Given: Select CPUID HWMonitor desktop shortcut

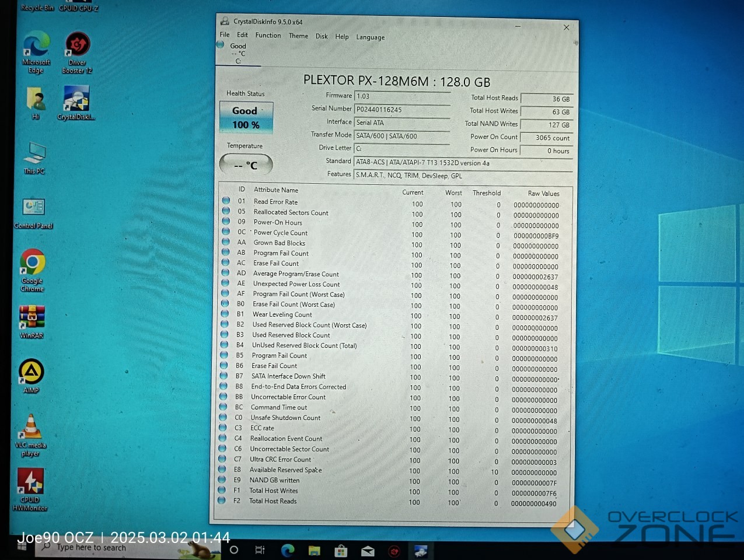Looking at the screenshot, I should (30, 490).
